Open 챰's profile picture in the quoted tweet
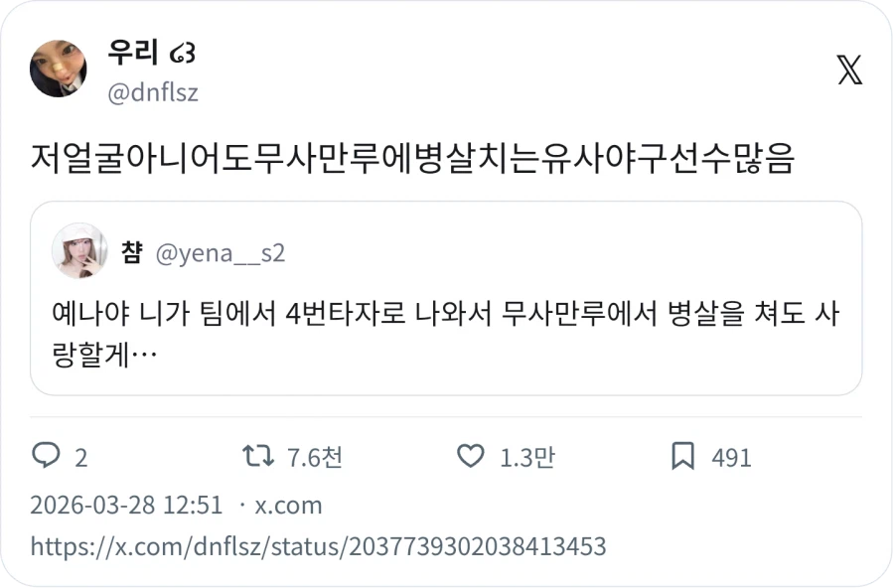 coord(81,251)
